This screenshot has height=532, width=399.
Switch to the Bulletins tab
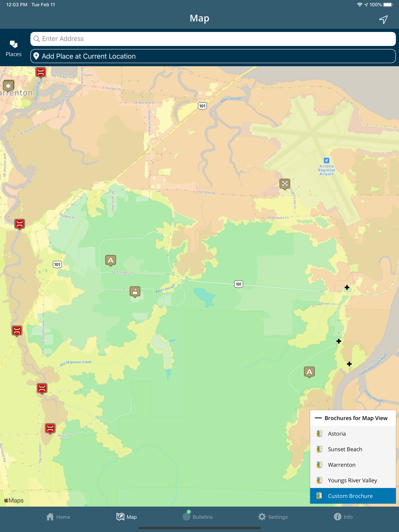(x=198, y=517)
